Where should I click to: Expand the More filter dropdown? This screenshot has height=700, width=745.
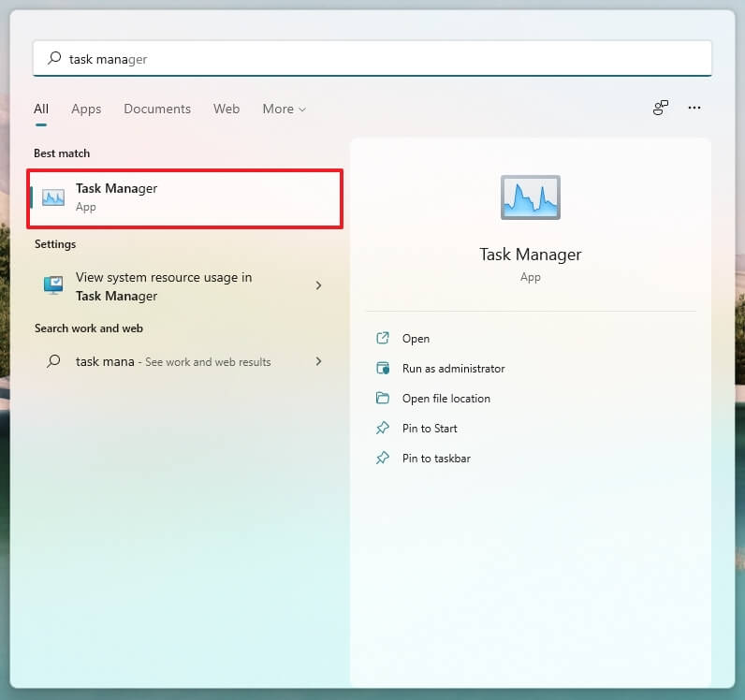[x=285, y=109]
